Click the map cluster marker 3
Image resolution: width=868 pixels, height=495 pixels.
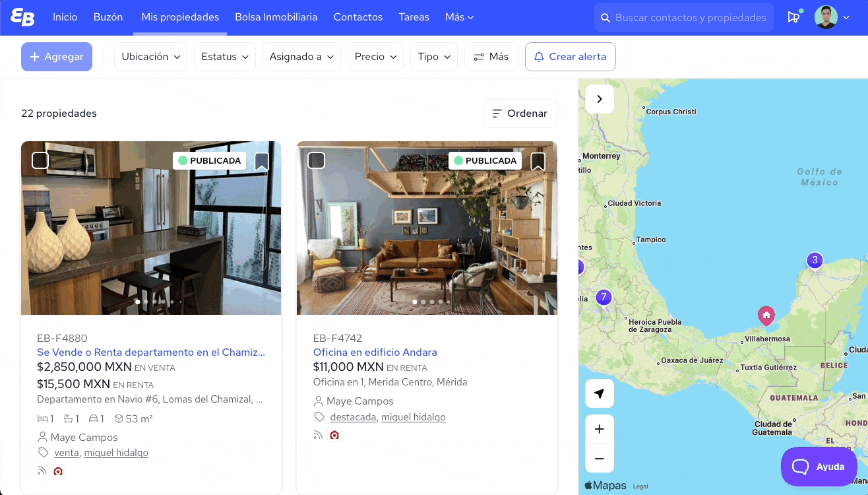[815, 260]
